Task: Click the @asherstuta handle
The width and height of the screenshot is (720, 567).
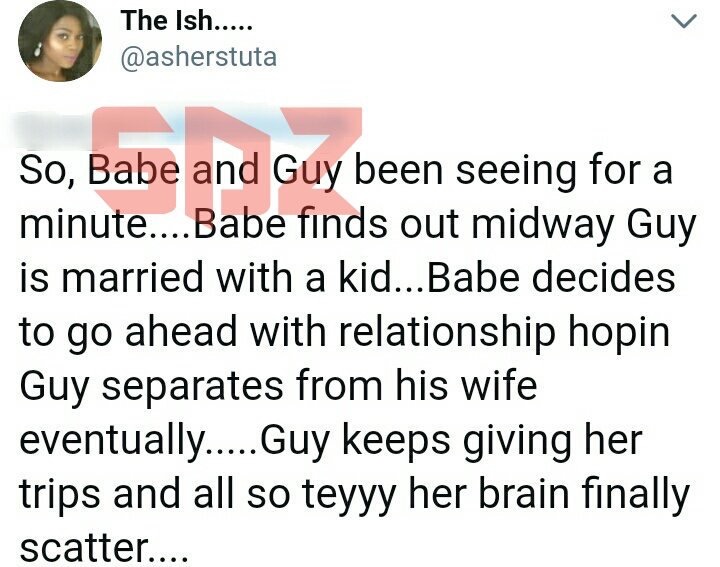Action: coord(197,57)
